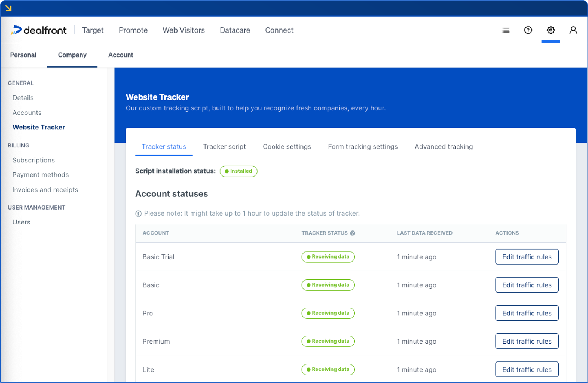Image resolution: width=588 pixels, height=383 pixels.
Task: Switch to the Tracker script tab
Action: pyautogui.click(x=225, y=147)
